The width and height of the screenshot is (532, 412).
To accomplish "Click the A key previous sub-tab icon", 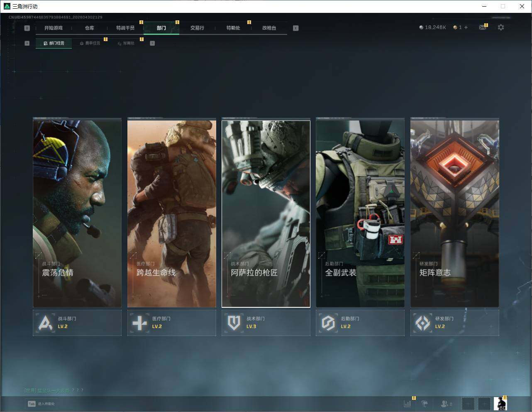I will tap(27, 43).
